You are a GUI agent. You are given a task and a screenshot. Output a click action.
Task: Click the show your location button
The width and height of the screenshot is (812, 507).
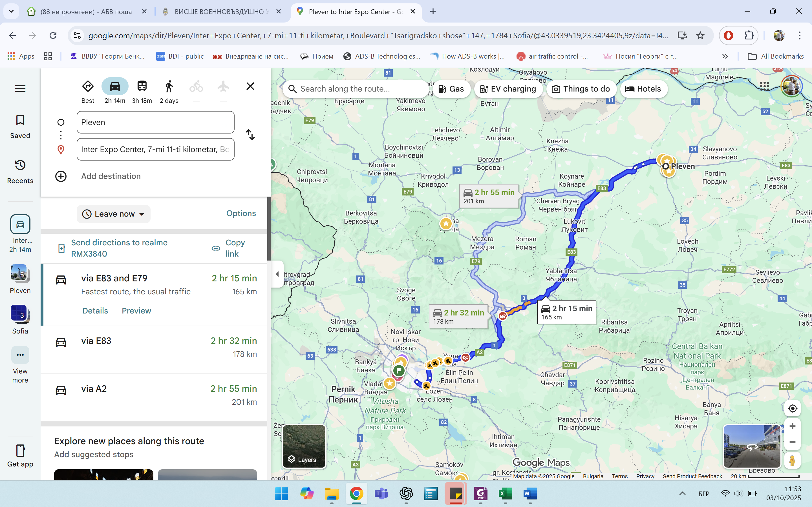tap(792, 408)
